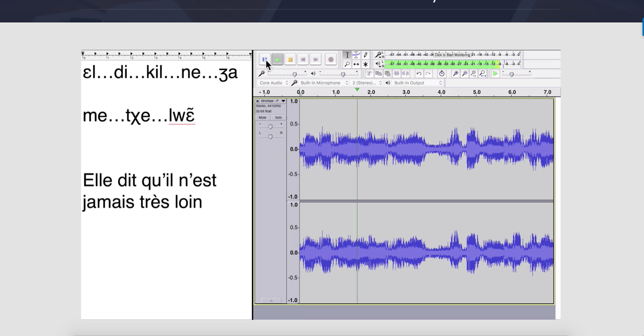Click the Undo arrow icon
644x336 pixels.
[419, 74]
